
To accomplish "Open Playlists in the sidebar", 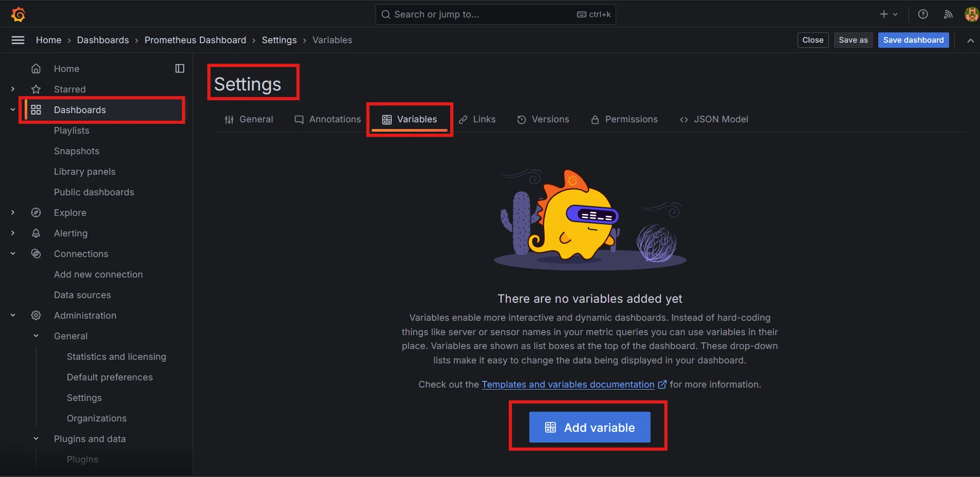I will click(x=71, y=131).
